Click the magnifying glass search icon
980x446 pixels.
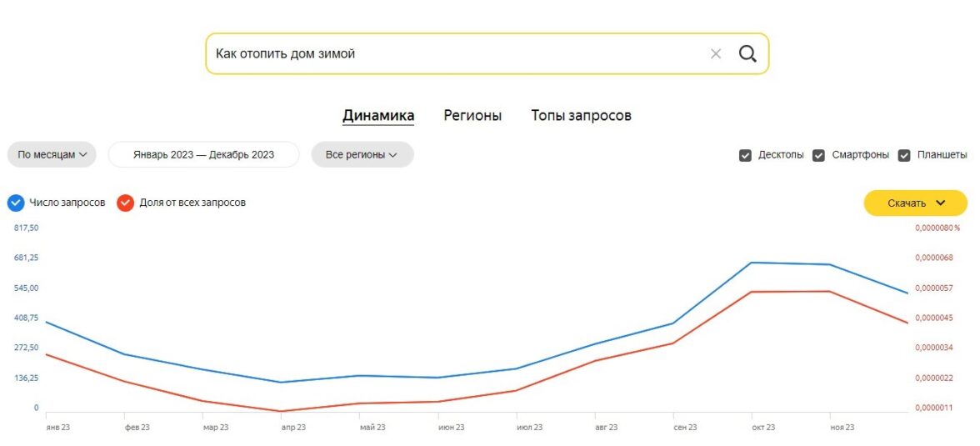point(747,54)
